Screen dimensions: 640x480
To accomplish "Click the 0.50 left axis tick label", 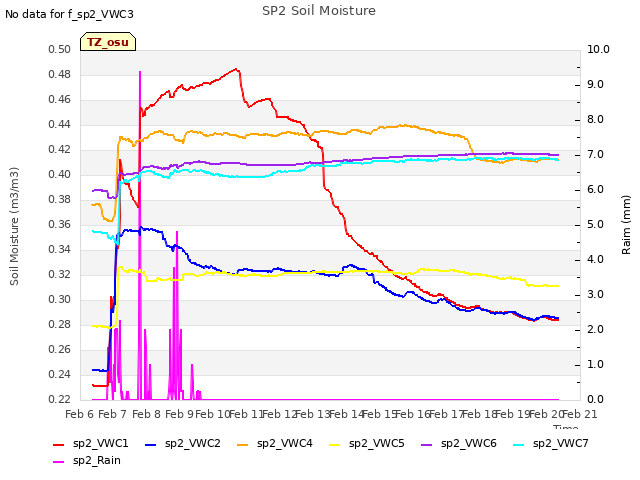I will click(x=60, y=49).
